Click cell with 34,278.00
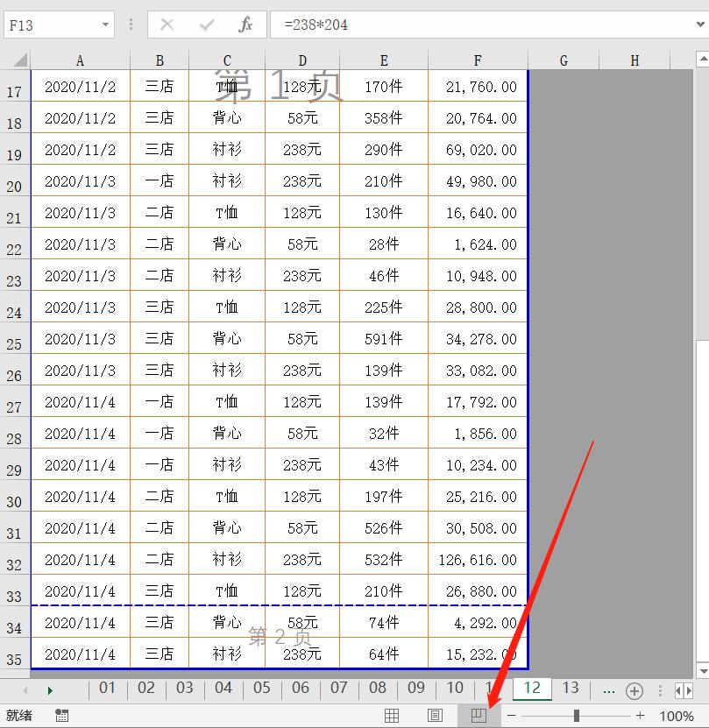The width and height of the screenshot is (709, 728). pos(478,338)
